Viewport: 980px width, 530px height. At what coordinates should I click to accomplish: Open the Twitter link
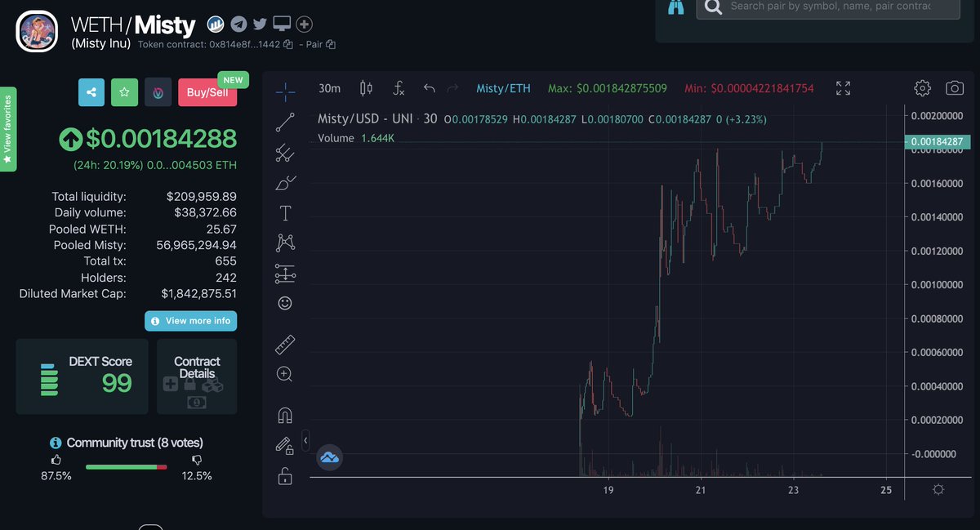coord(260,24)
